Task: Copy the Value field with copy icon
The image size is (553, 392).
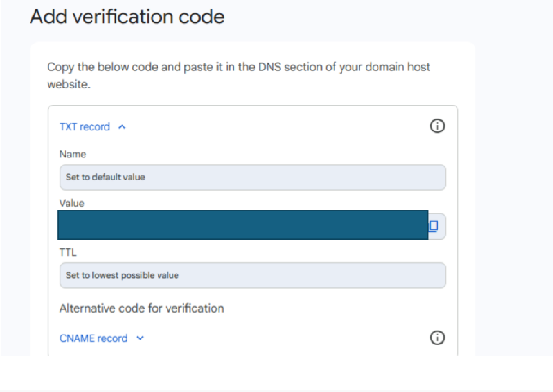Action: pyautogui.click(x=433, y=226)
